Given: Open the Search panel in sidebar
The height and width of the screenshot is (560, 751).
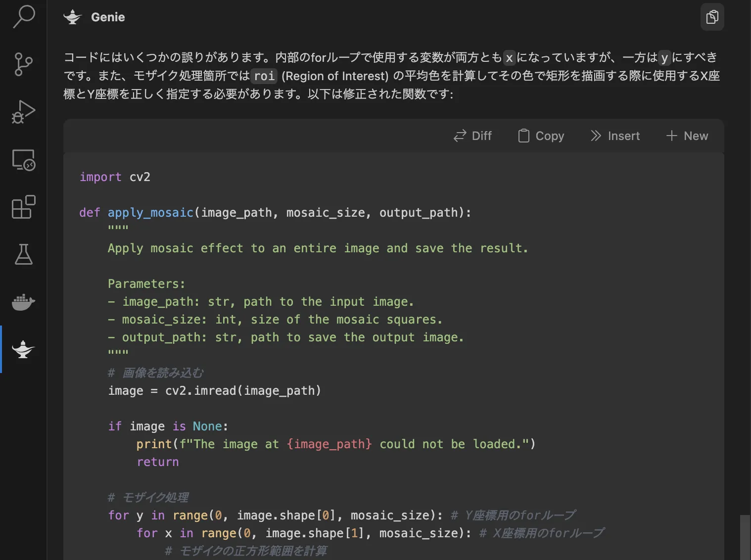Looking at the screenshot, I should click(23, 16).
